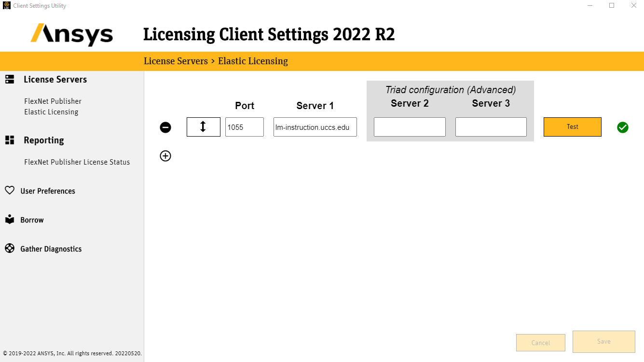Test the license server connection
Image resolution: width=644 pixels, height=362 pixels.
[573, 127]
